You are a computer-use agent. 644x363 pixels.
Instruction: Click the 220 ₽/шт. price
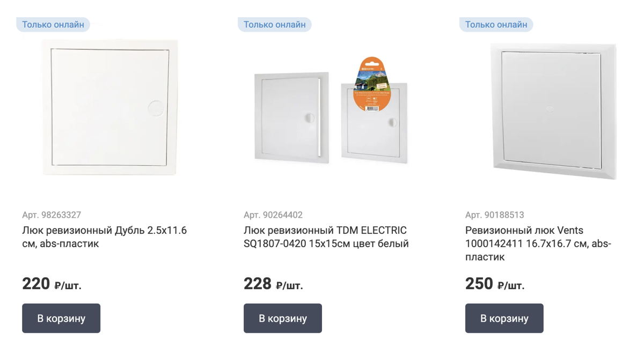pos(52,284)
